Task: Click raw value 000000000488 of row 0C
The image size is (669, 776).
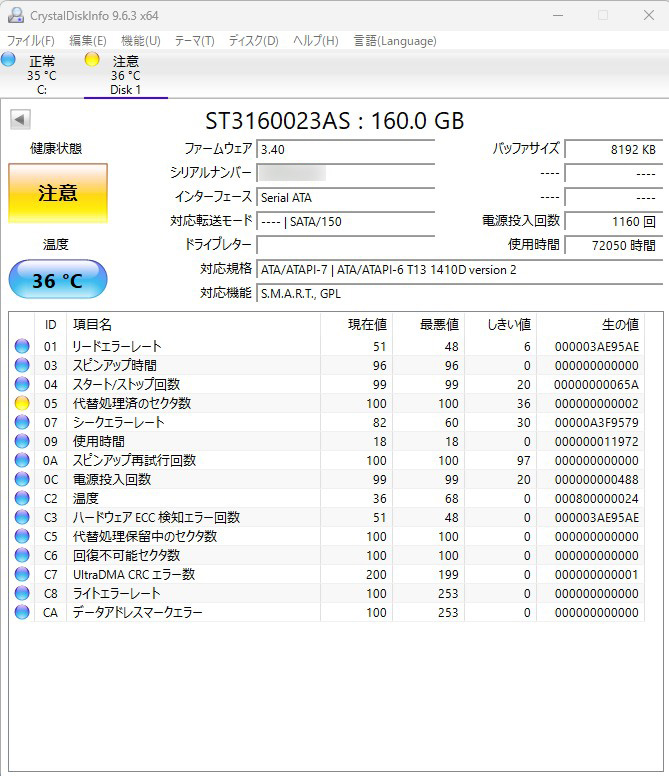Action: click(597, 480)
